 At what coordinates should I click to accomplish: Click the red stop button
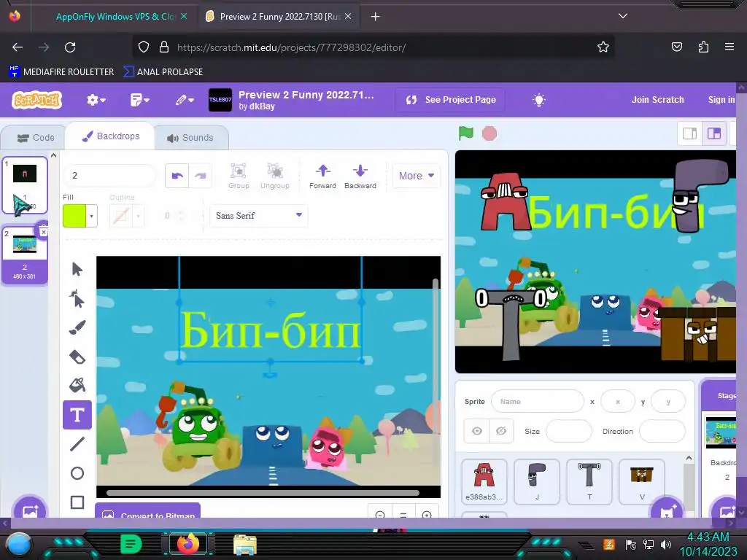coord(489,133)
